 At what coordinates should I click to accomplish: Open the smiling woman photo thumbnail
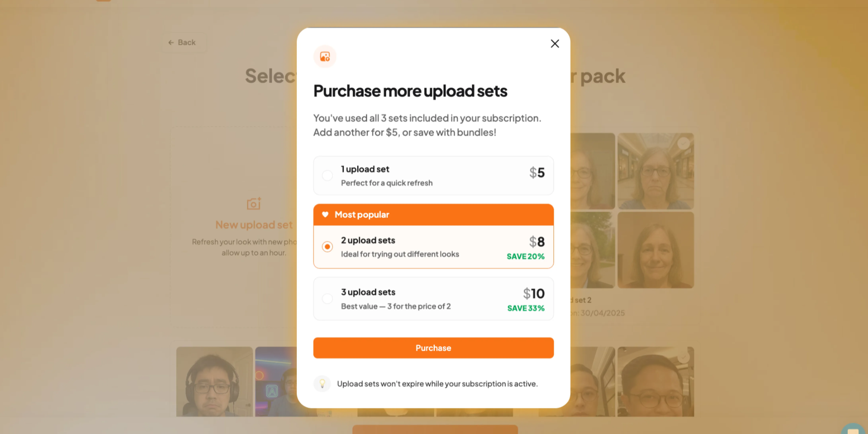point(656,250)
